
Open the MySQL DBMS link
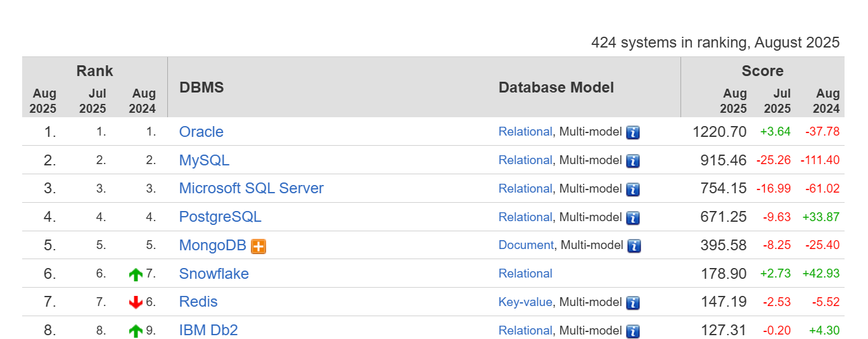click(204, 160)
